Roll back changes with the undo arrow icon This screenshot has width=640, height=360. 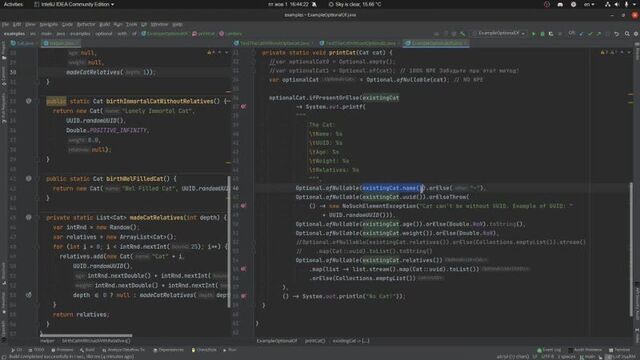(617, 34)
